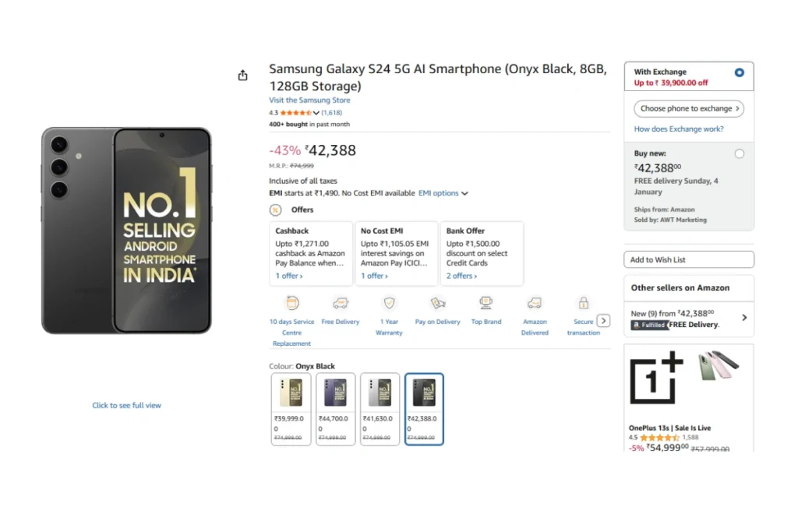Expand the other sellers New (9) arrow
This screenshot has width=798, height=532.
point(744,318)
